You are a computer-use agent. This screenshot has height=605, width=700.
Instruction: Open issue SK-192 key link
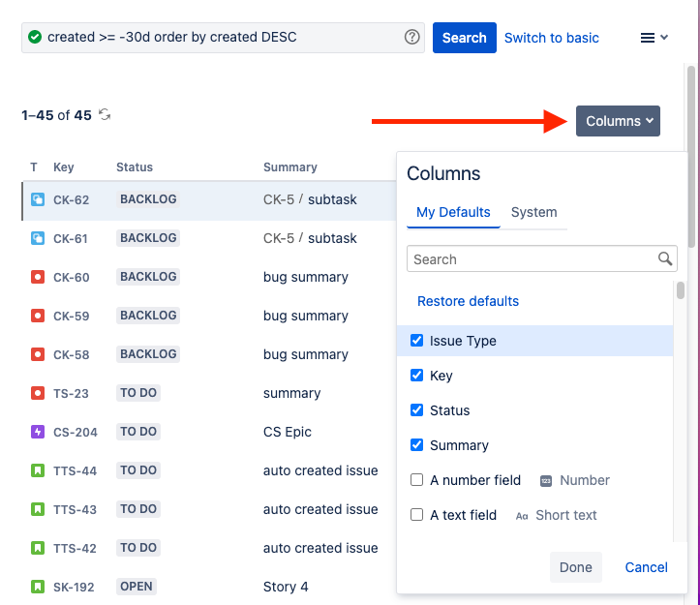[x=74, y=588]
